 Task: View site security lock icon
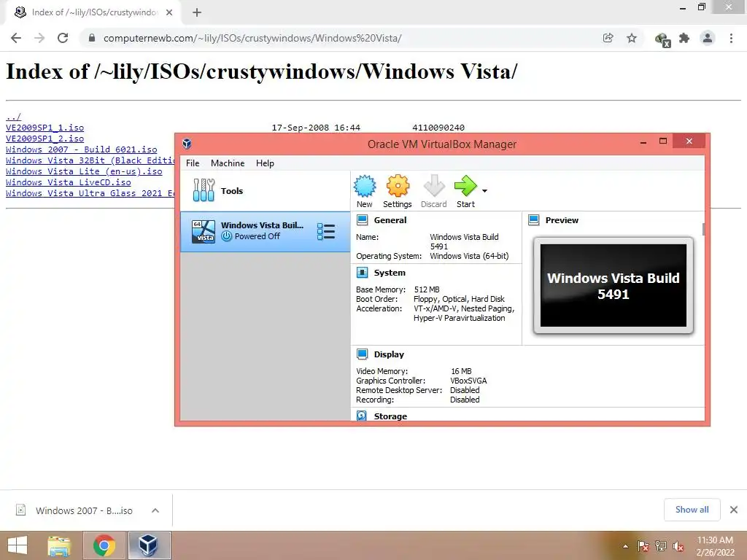pos(92,38)
